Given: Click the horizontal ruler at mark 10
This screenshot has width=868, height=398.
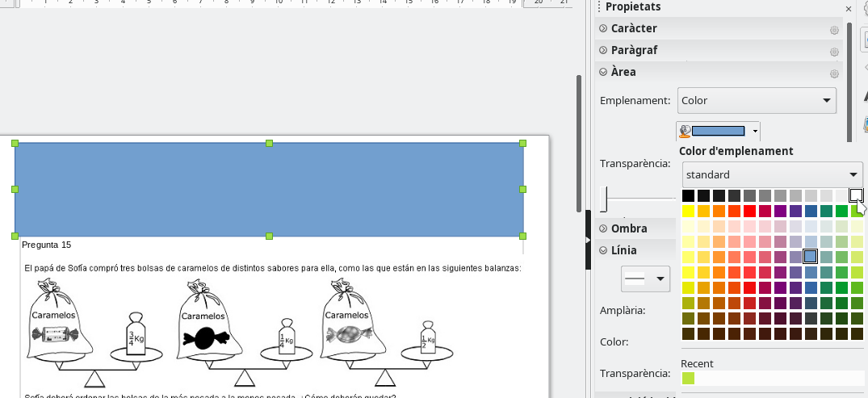Looking at the screenshot, I should pyautogui.click(x=279, y=2).
